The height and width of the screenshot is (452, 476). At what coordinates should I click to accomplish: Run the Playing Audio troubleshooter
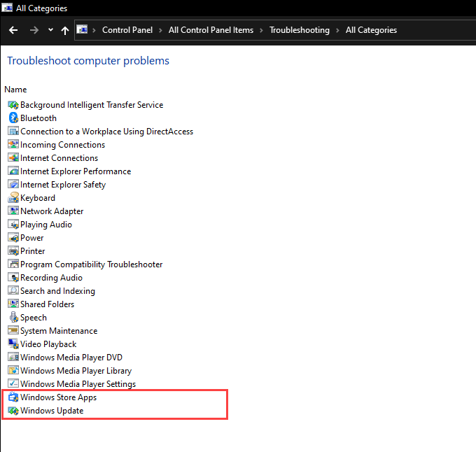46,225
